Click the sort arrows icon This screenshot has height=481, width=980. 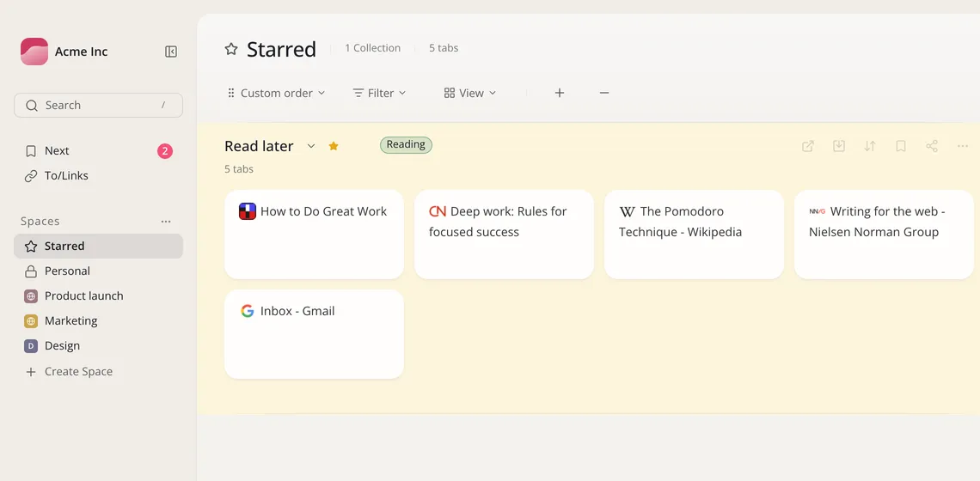coord(869,146)
